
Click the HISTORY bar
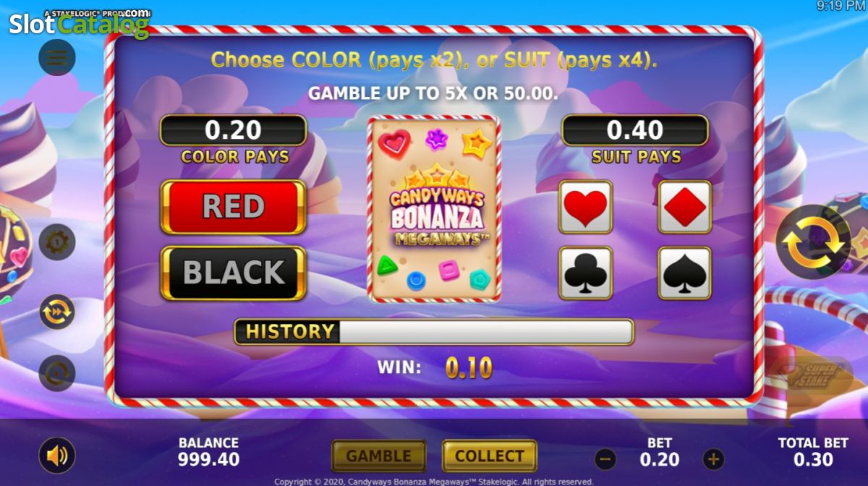pos(434,332)
